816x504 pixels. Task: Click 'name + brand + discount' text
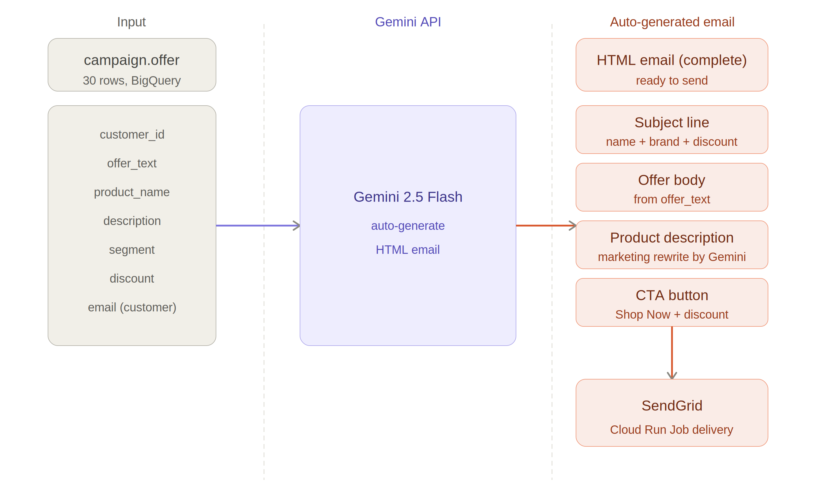click(671, 142)
